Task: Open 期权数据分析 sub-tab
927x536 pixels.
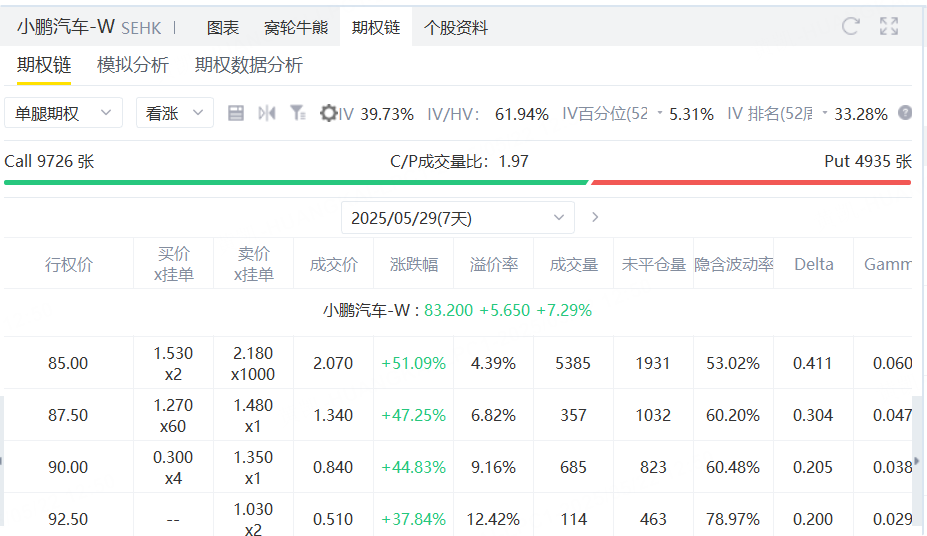Action: click(249, 65)
